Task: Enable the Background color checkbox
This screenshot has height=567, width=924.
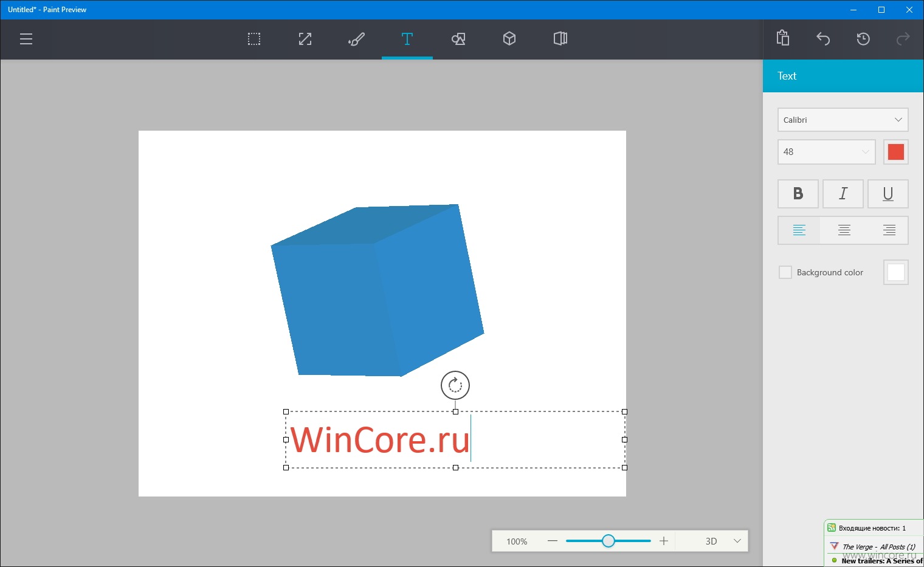Action: click(785, 272)
